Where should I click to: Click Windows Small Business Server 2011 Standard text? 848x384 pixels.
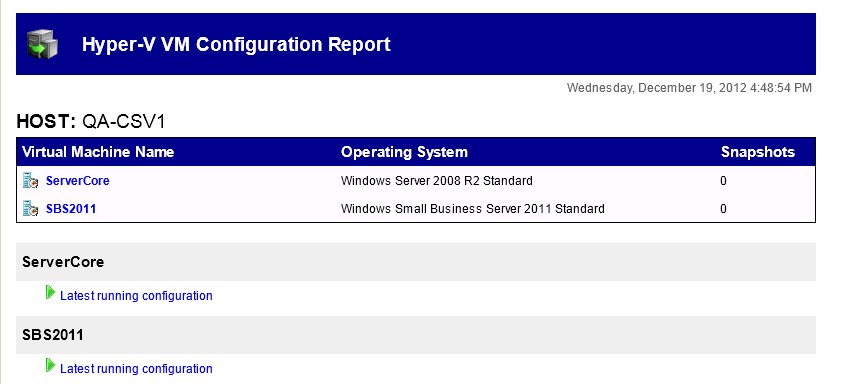(x=473, y=209)
